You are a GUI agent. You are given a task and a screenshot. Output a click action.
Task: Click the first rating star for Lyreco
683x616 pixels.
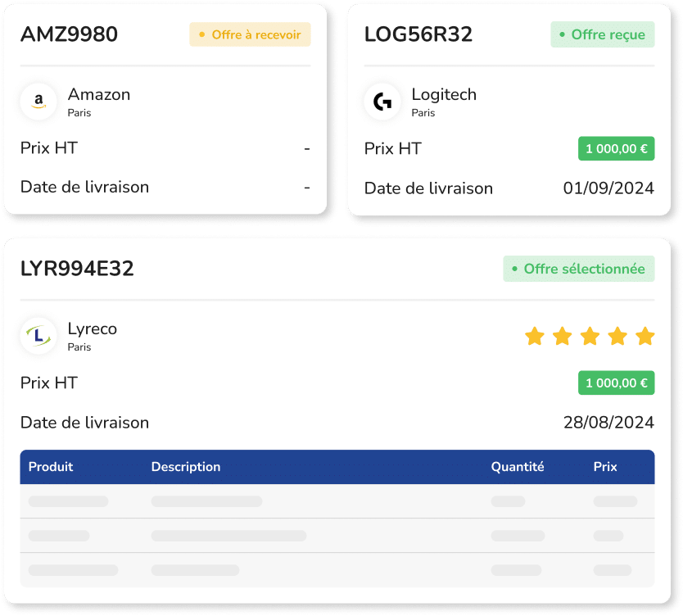click(534, 336)
